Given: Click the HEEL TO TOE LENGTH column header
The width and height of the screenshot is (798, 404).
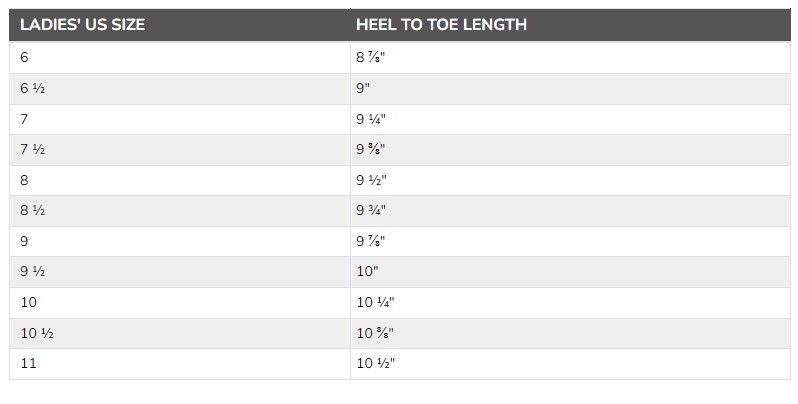Looking at the screenshot, I should 570,25.
